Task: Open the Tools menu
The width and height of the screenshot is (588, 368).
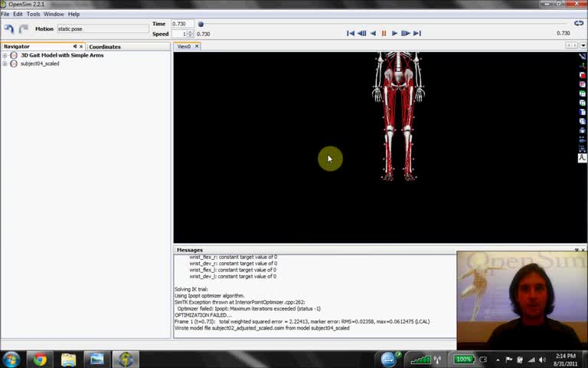Action: (33, 14)
